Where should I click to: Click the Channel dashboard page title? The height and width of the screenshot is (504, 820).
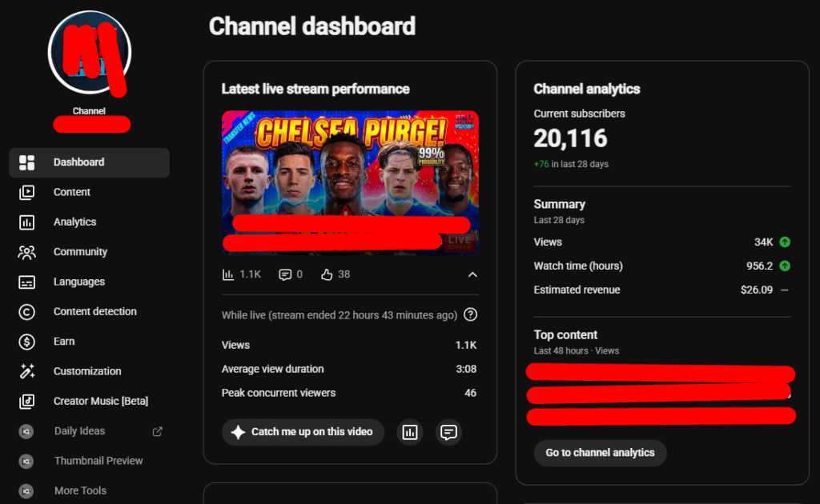pos(312,26)
